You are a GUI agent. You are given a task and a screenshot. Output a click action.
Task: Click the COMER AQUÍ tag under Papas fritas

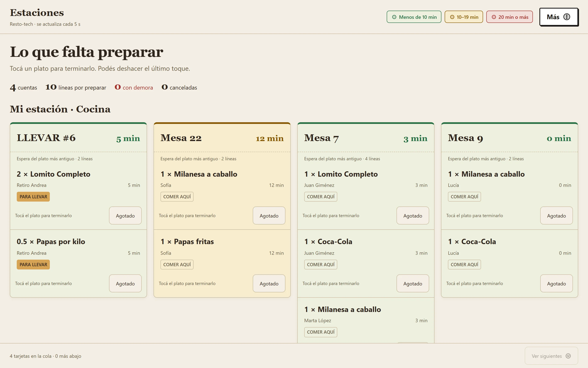177,265
